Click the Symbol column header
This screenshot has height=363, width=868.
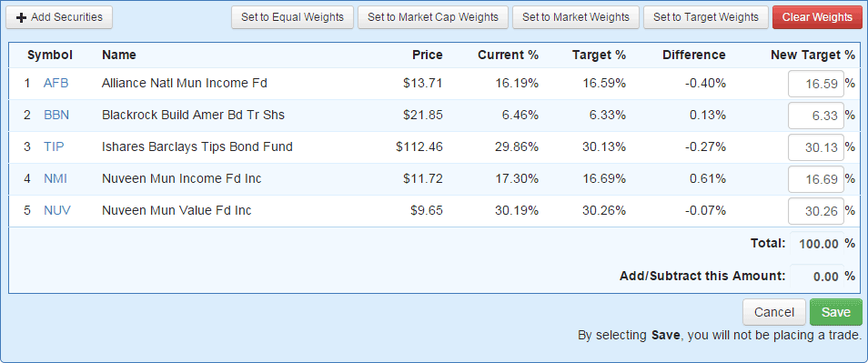[50, 55]
